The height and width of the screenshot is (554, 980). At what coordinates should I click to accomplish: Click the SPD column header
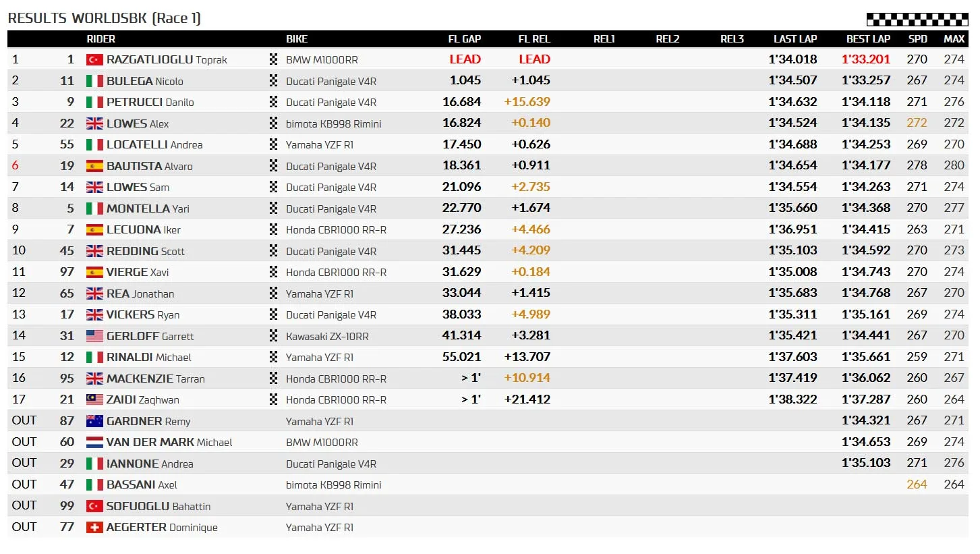coord(918,39)
